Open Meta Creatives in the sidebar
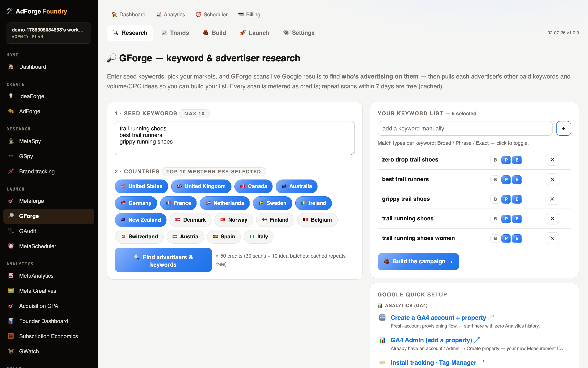This screenshot has width=588, height=368. (49, 291)
